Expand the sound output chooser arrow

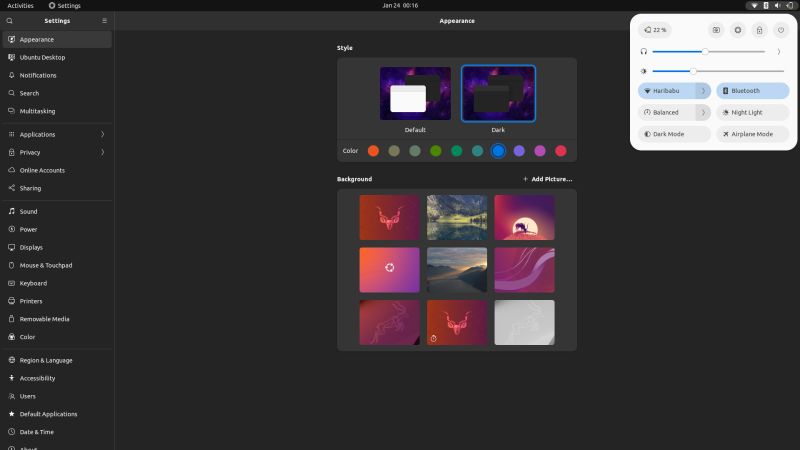coord(779,52)
